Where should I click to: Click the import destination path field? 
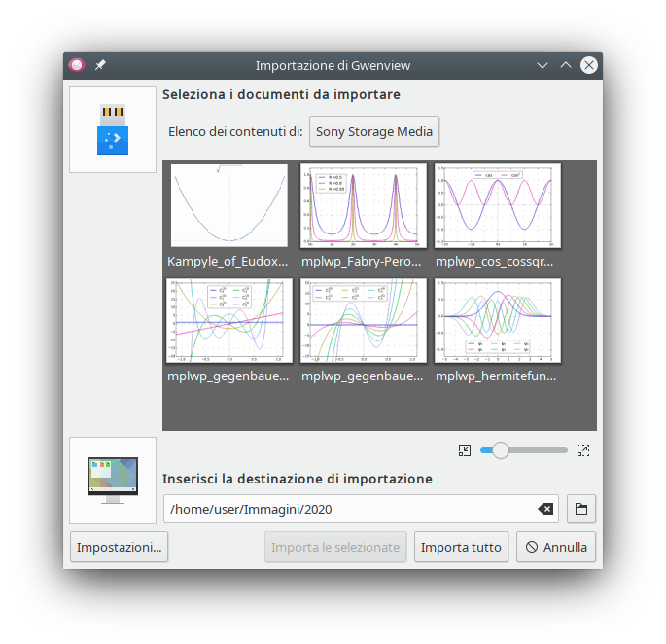click(x=350, y=509)
